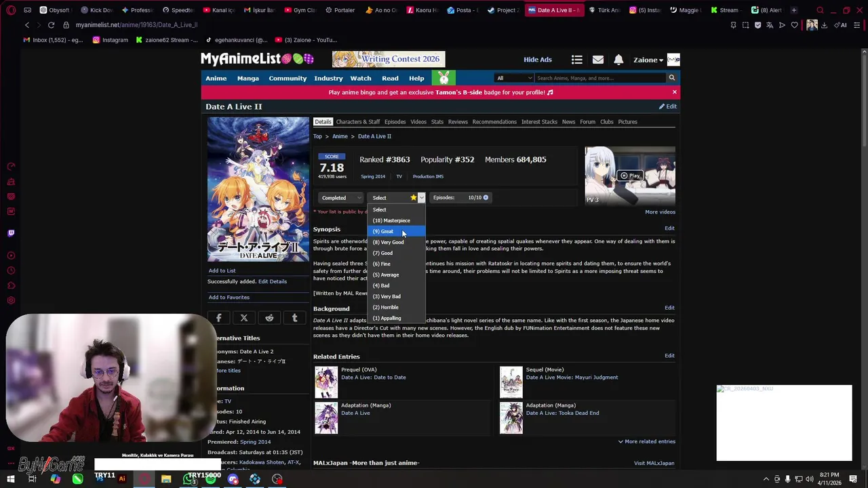Switch to Characters & Staff tab
868x488 pixels.
coord(358,122)
